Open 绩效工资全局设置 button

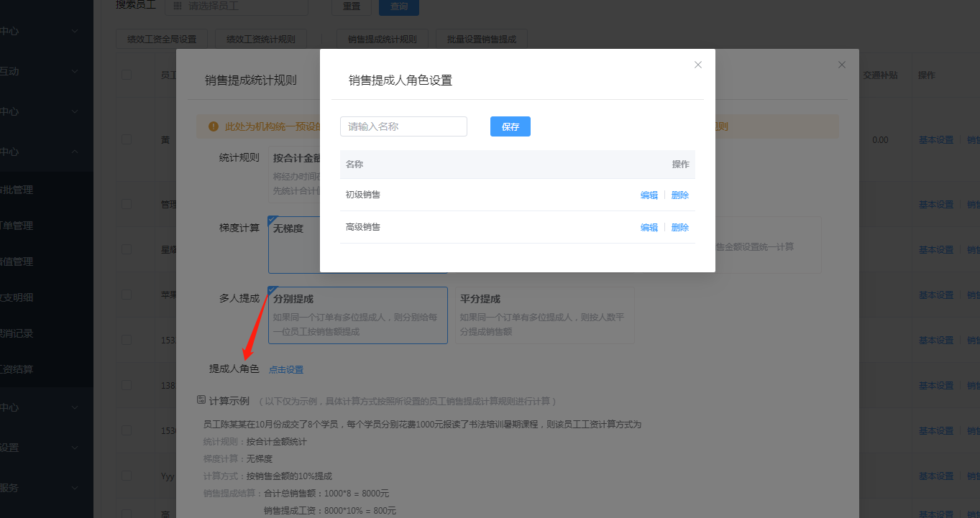coord(162,40)
